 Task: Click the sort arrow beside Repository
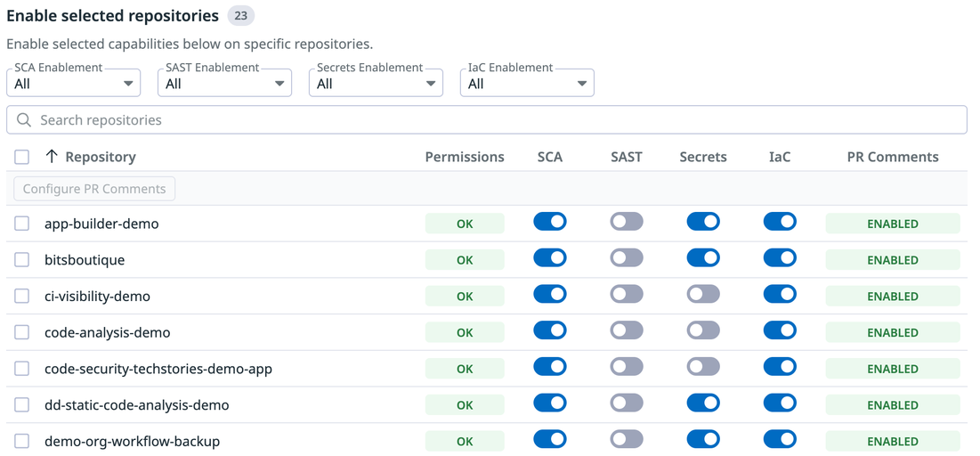point(52,157)
